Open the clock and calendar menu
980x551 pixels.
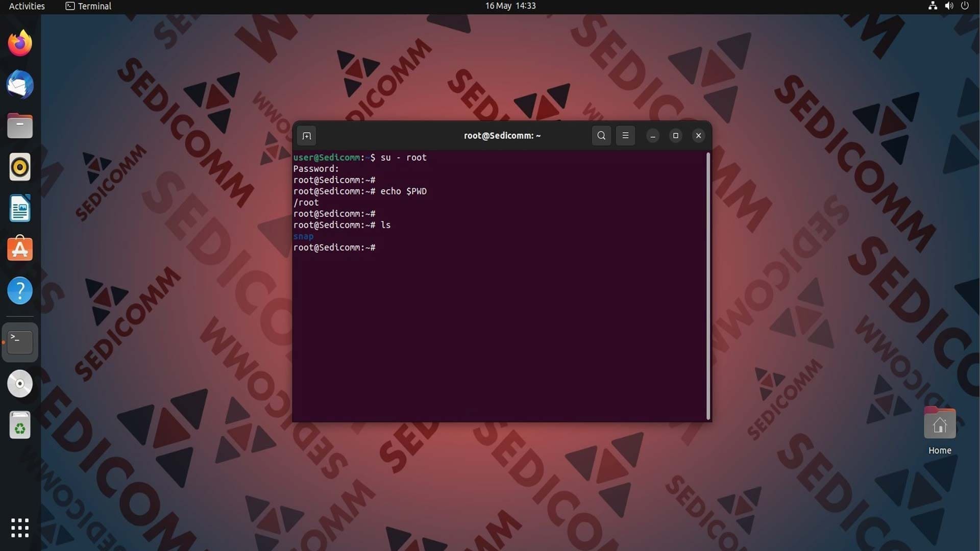[510, 6]
